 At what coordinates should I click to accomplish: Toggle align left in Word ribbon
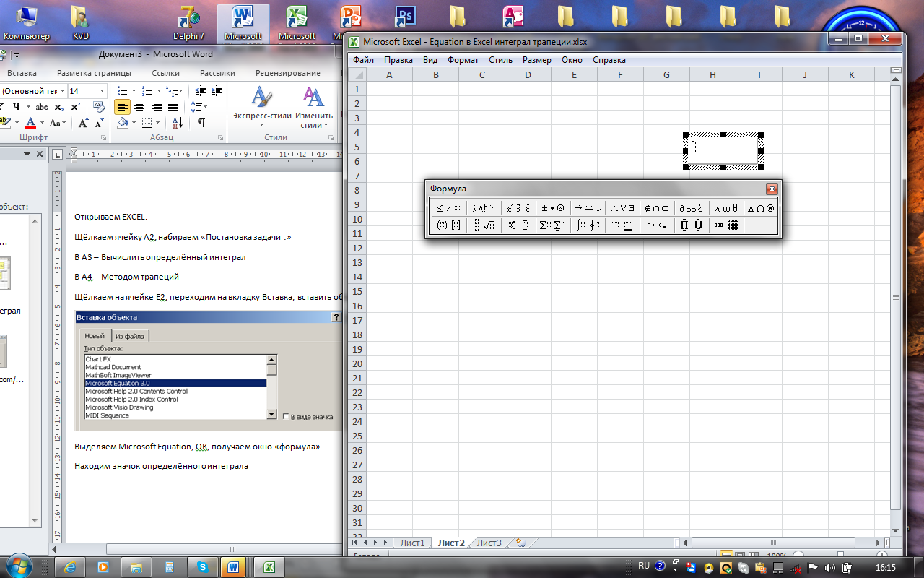[x=122, y=107]
